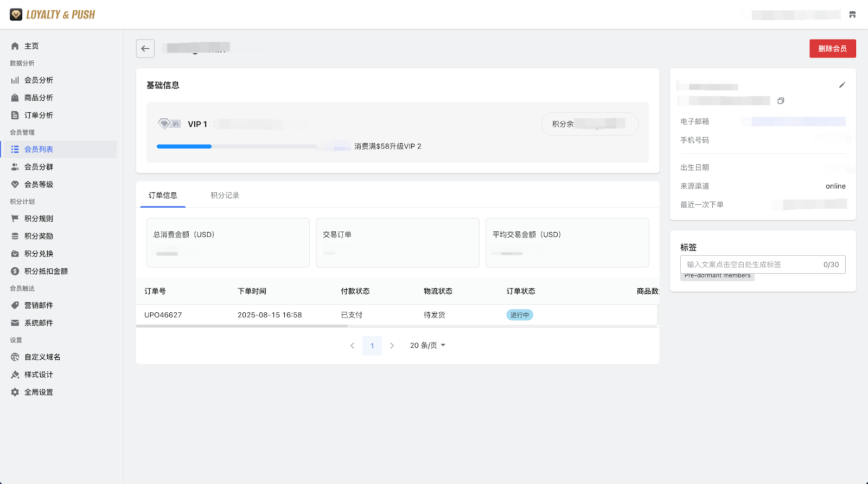Image resolution: width=868 pixels, height=484 pixels.
Task: Open 全局设置 gear icon item
Action: [x=15, y=392]
